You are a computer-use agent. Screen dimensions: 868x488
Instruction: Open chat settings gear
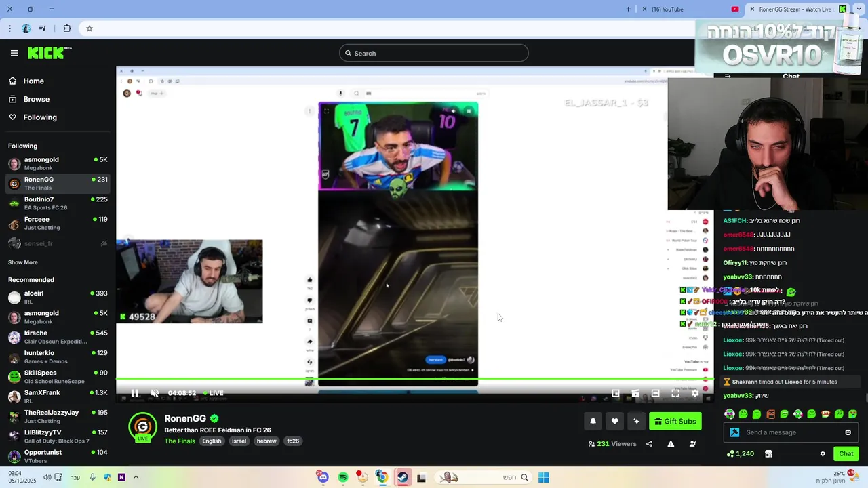pyautogui.click(x=823, y=454)
